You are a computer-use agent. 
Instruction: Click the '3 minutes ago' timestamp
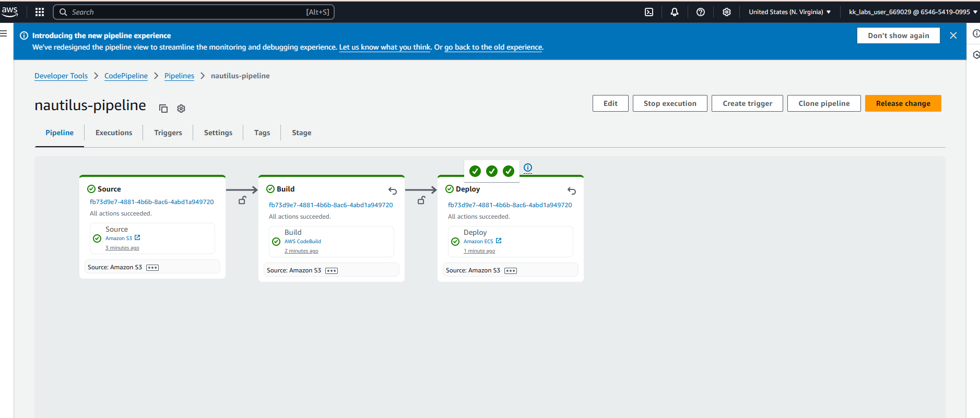[x=122, y=248]
